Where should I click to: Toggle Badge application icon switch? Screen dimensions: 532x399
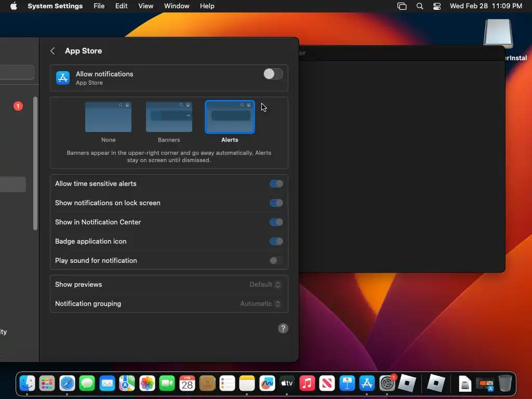(x=276, y=241)
